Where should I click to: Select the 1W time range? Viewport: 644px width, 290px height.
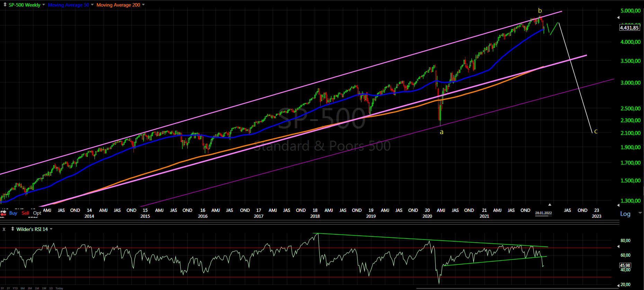click(x=44, y=288)
